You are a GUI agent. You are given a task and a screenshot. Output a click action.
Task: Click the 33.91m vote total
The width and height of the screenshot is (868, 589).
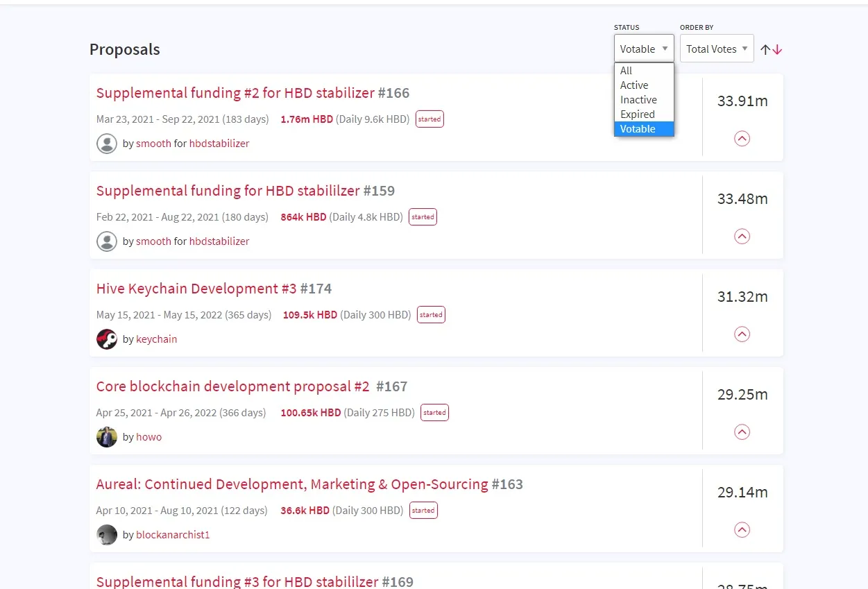pos(742,101)
